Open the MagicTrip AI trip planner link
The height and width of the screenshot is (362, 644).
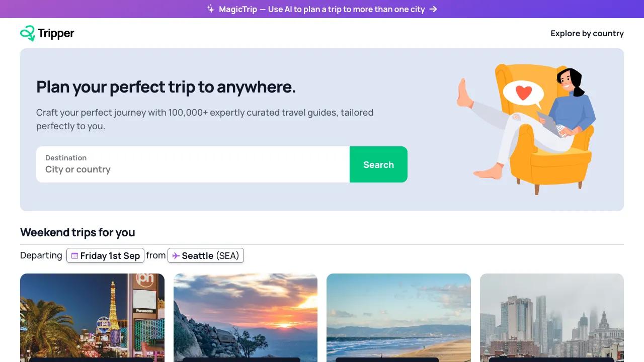(322, 9)
